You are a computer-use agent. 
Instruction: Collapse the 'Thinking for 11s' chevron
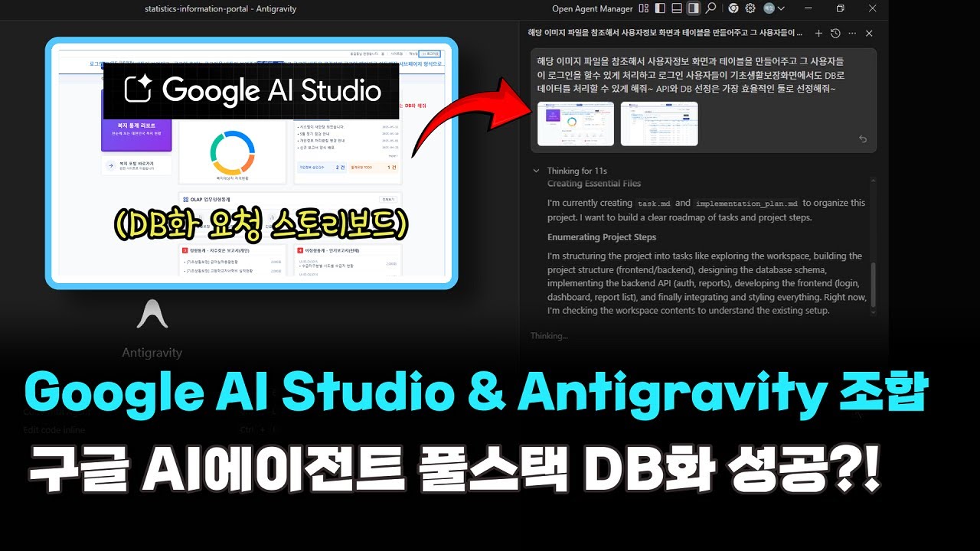536,171
